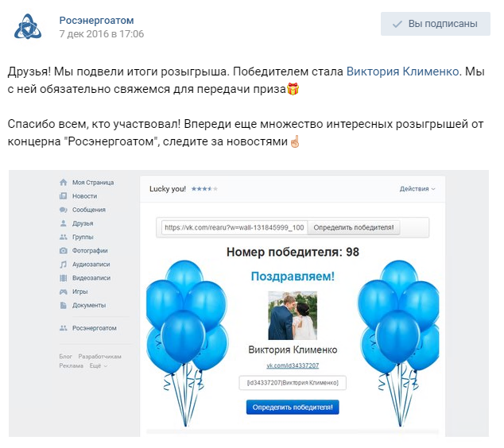Click the Аудиозаписи music note icon
The image size is (504, 448).
point(64,265)
